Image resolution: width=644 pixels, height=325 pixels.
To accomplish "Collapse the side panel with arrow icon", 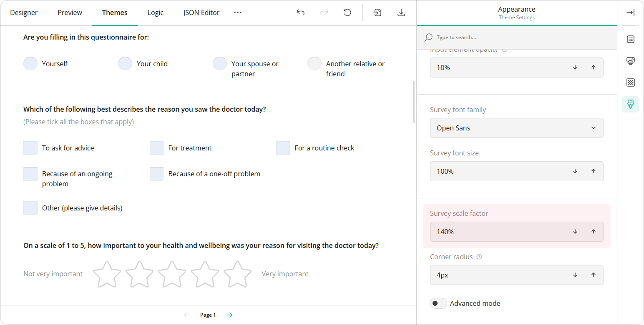I will click(x=630, y=12).
